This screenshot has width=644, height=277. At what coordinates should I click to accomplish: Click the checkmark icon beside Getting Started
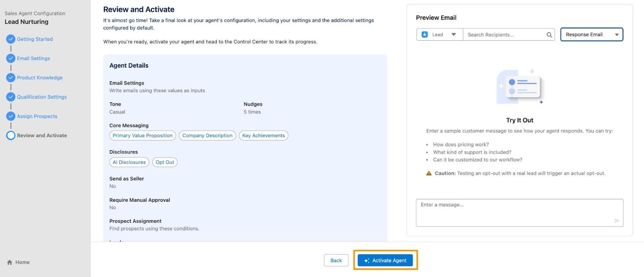click(10, 39)
